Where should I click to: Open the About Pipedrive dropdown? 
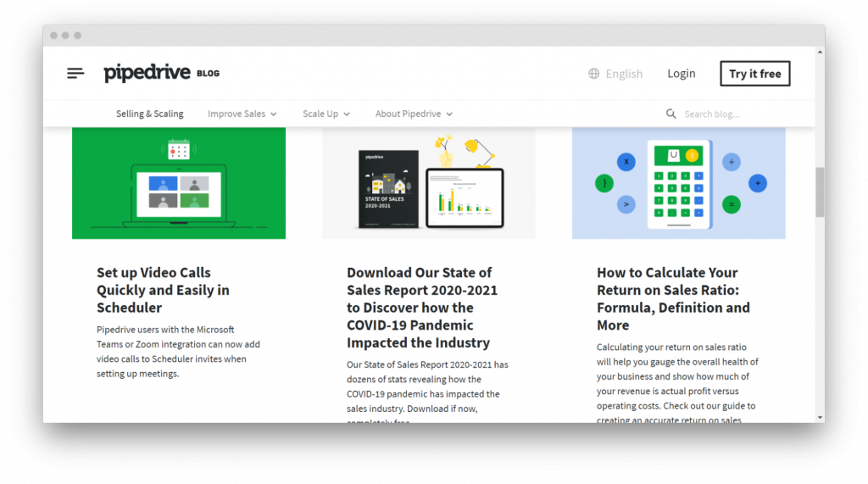(x=414, y=114)
